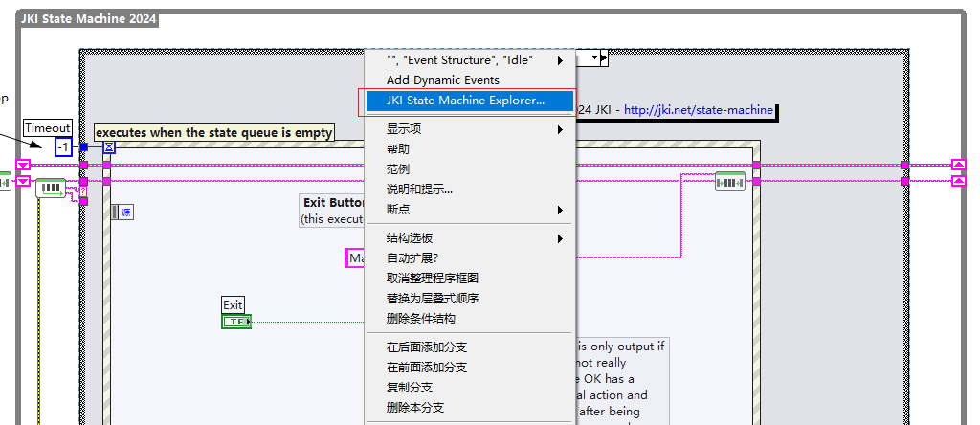Open the 显示项 submenu
Image resolution: width=980 pixels, height=425 pixels.
pos(469,129)
